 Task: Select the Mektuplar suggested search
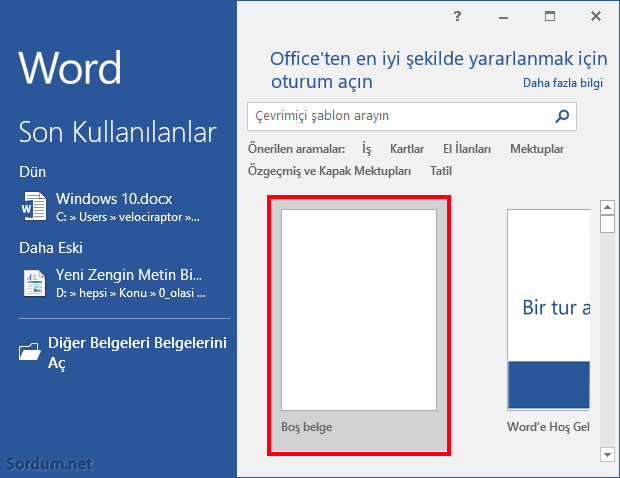pos(537,149)
